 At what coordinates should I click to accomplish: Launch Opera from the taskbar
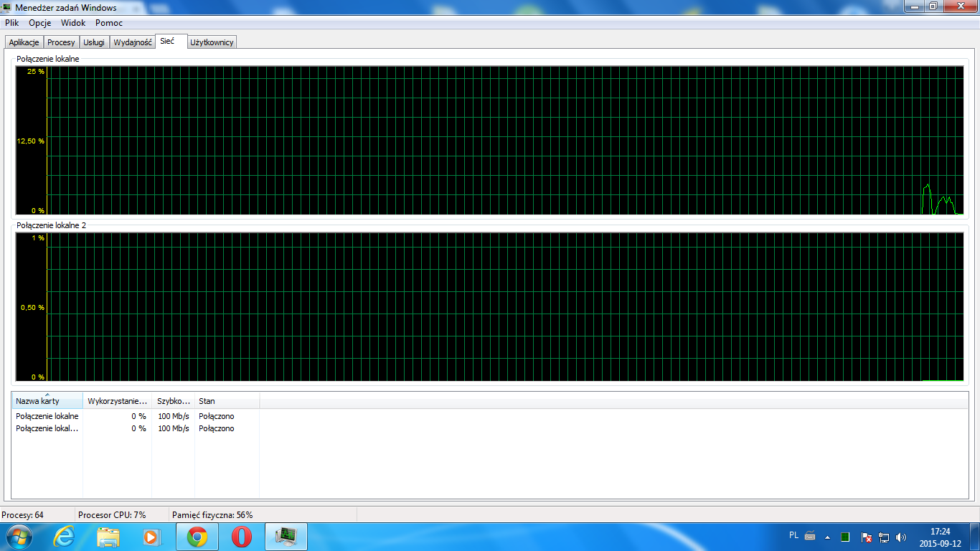(242, 537)
